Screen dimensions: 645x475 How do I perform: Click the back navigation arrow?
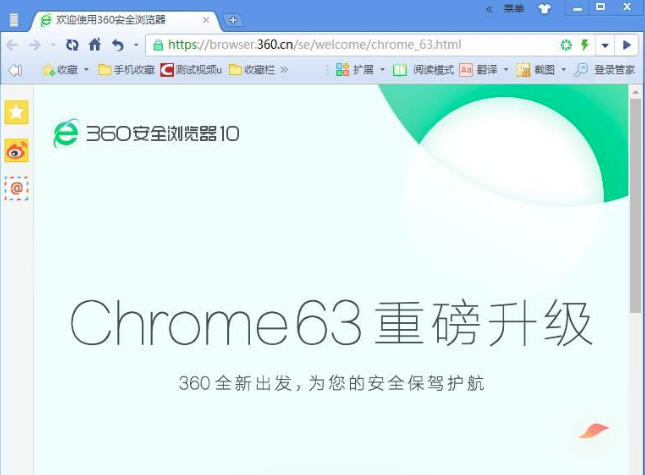click(12, 44)
